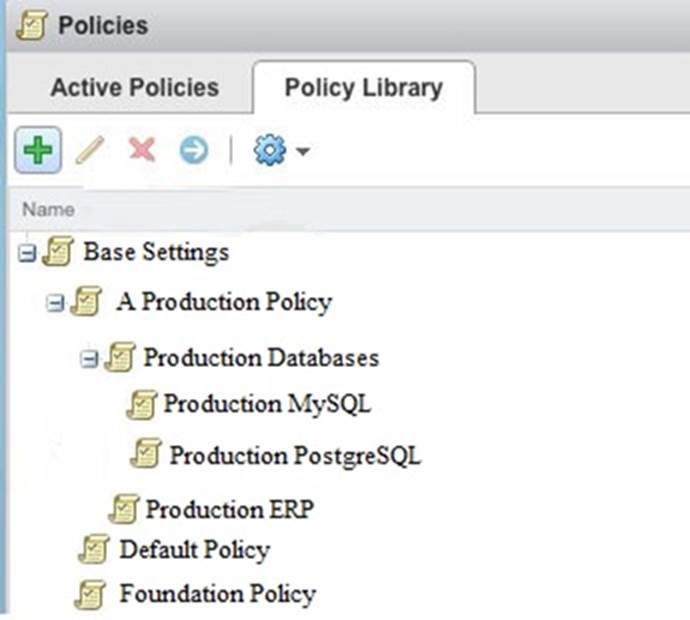The height and width of the screenshot is (620, 690).
Task: Click the Foundation Policy scroll icon
Action: point(92,595)
